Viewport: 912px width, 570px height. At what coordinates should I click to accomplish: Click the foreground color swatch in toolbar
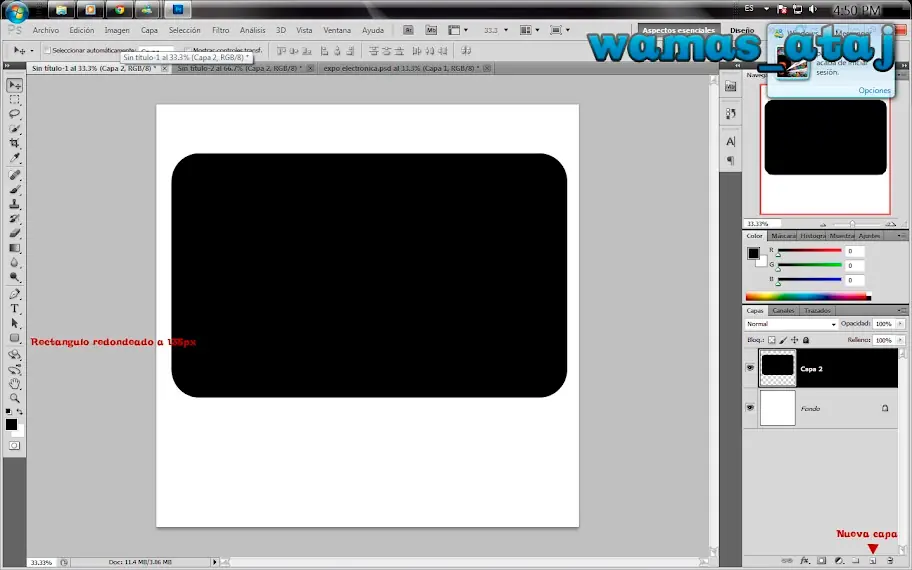pyautogui.click(x=11, y=425)
